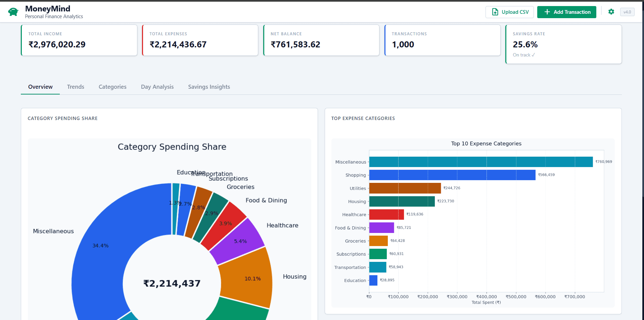Open the Savings Insights tab
The height and width of the screenshot is (320, 644).
click(x=209, y=87)
